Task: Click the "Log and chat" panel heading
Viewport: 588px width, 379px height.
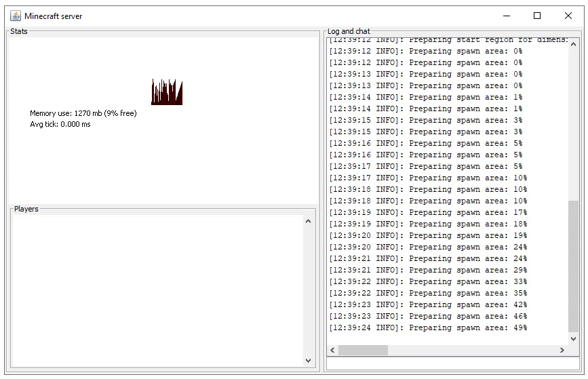Action: coord(349,31)
